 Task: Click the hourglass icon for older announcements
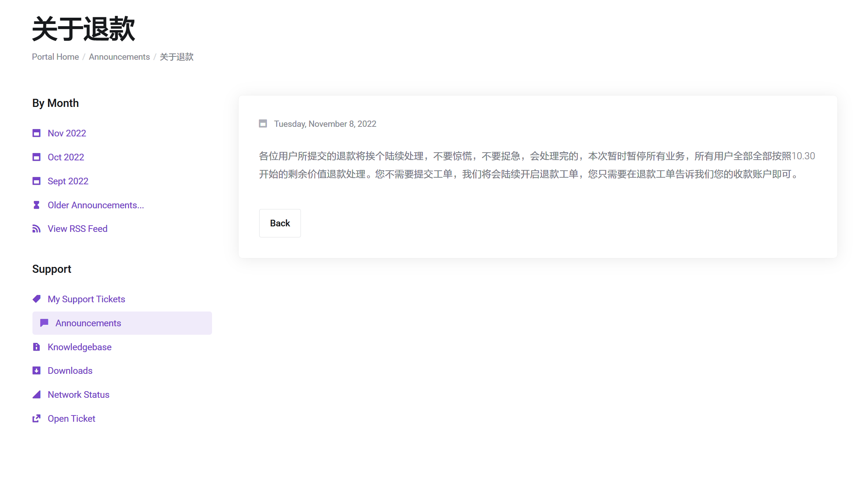[36, 205]
